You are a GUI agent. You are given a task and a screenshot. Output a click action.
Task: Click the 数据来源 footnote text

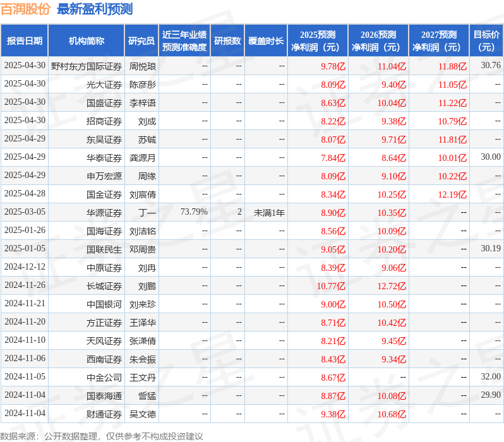click(x=102, y=436)
